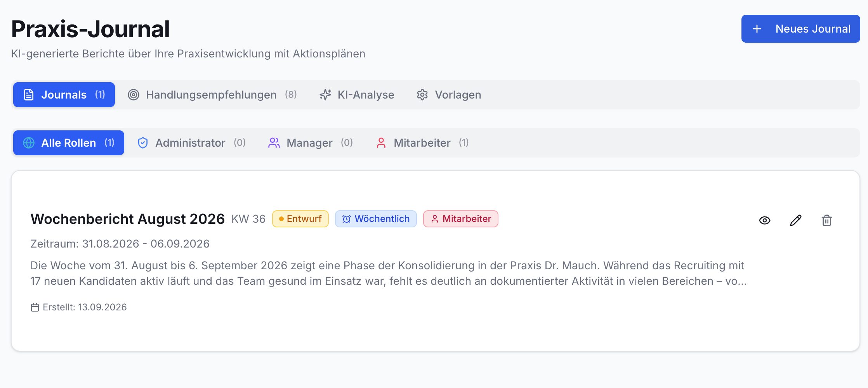The image size is (868, 388).
Task: Go to the Vorlagen tab
Action: pos(449,95)
